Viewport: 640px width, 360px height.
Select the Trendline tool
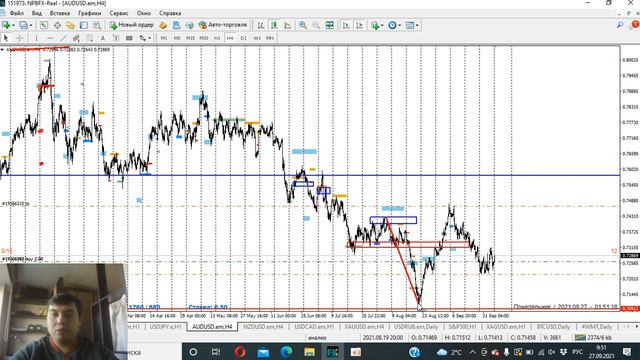(x=63, y=38)
